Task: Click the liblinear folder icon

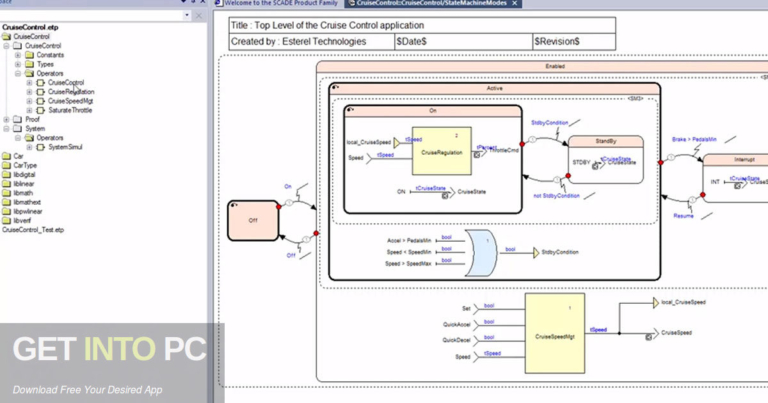Action: click(6, 184)
